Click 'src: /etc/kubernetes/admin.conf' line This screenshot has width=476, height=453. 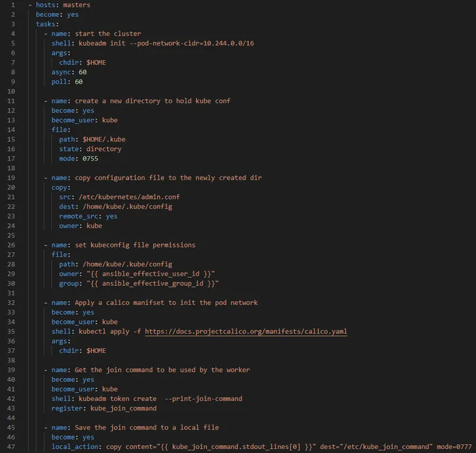click(x=120, y=197)
